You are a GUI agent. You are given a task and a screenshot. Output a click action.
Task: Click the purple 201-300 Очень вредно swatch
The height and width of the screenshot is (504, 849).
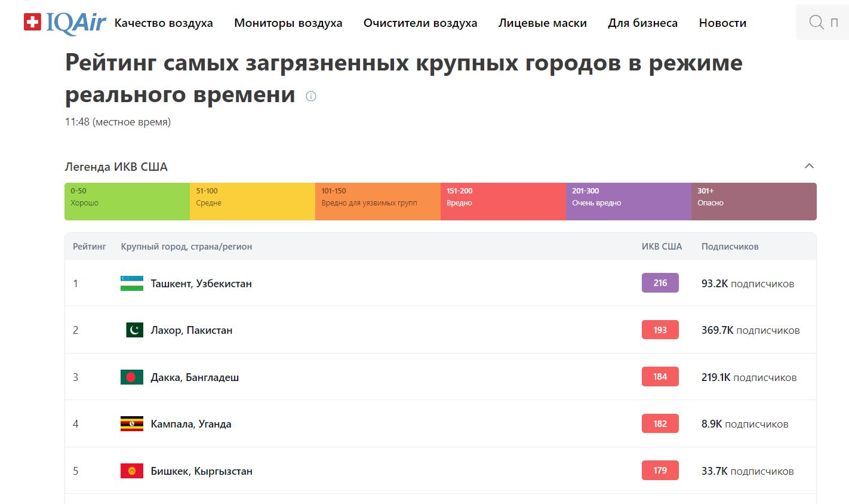pos(629,202)
